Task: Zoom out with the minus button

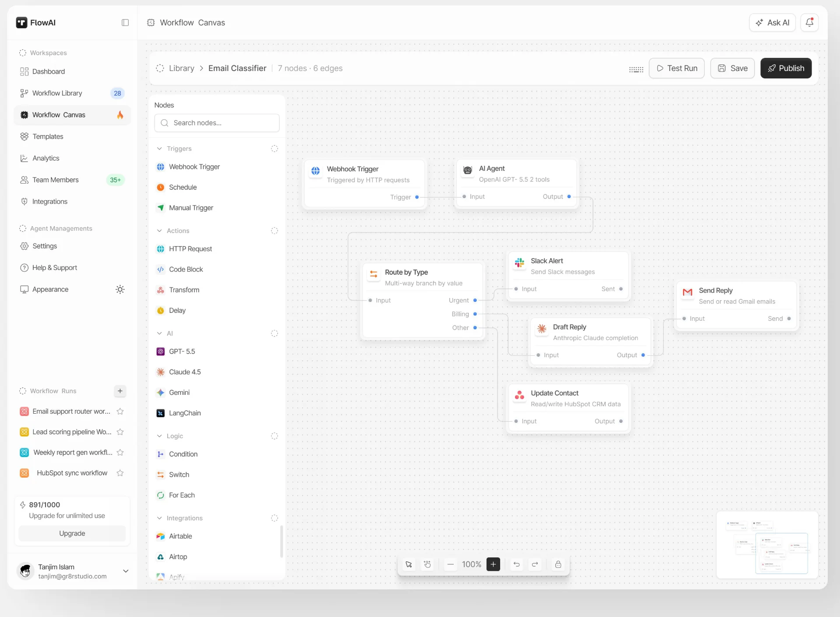Action: coord(450,564)
